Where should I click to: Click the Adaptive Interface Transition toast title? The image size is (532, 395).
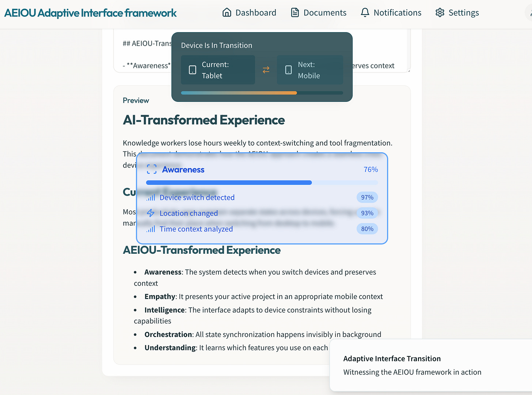pos(392,358)
